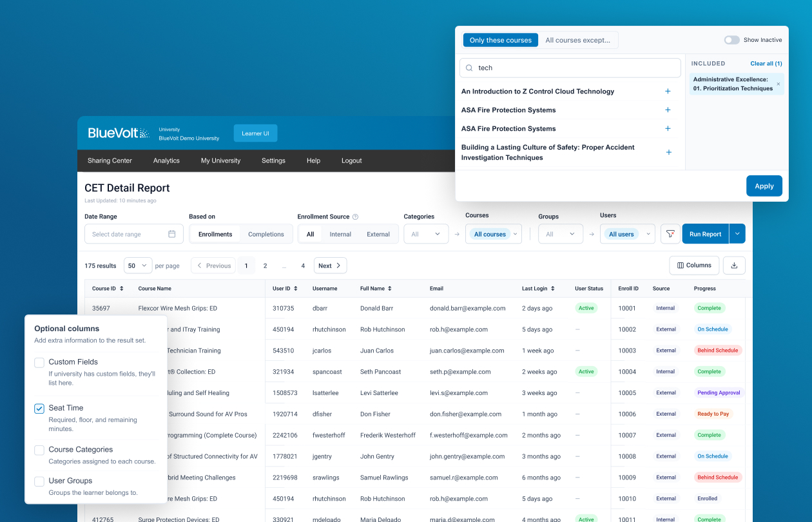
Task: Switch to All courses except tab
Action: pyautogui.click(x=577, y=40)
